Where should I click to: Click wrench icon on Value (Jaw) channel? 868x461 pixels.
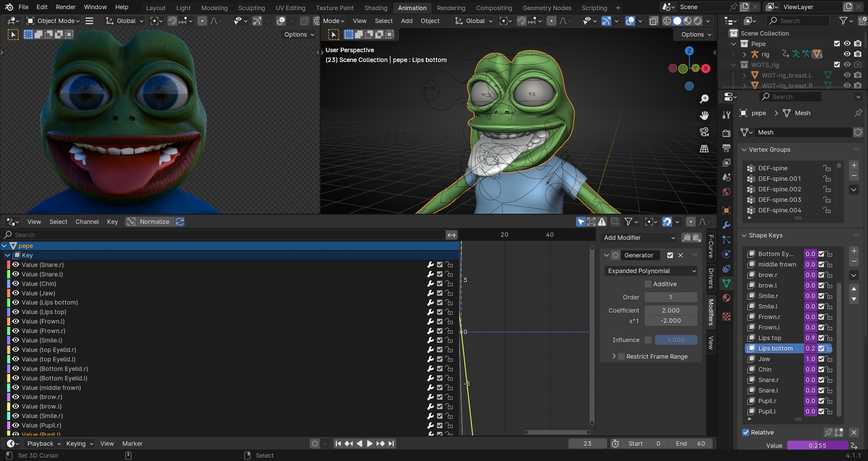click(x=431, y=293)
